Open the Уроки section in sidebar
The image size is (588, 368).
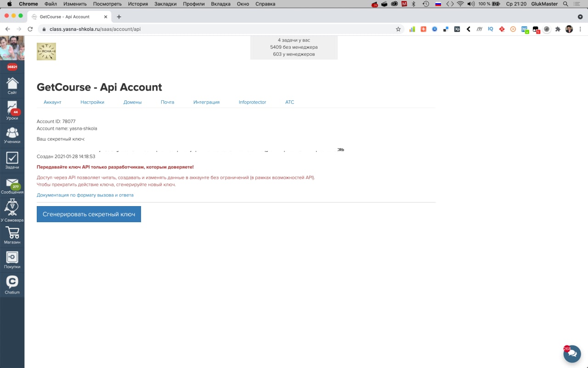(x=12, y=111)
